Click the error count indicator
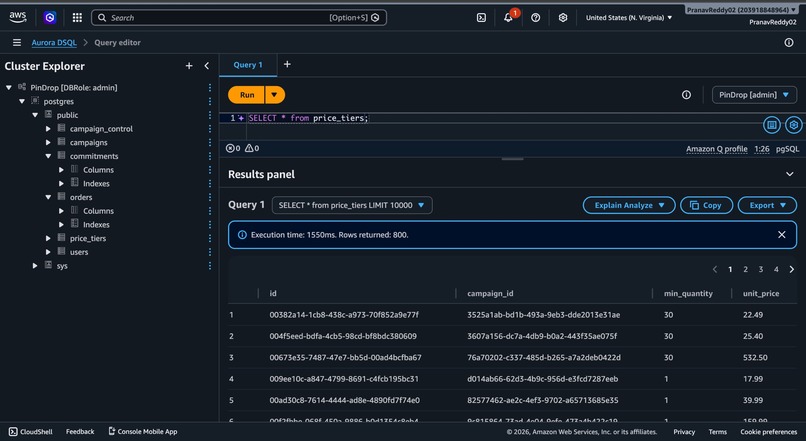The height and width of the screenshot is (441, 806). pos(233,148)
